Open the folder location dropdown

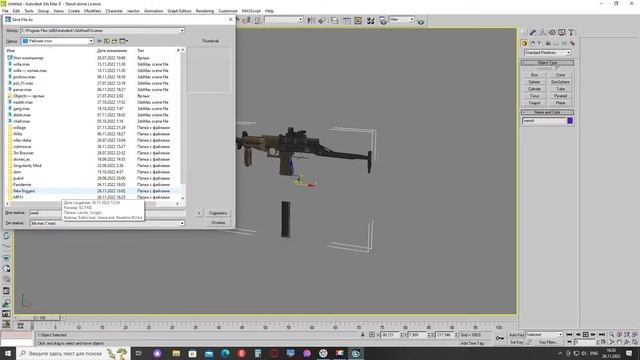tap(91, 41)
